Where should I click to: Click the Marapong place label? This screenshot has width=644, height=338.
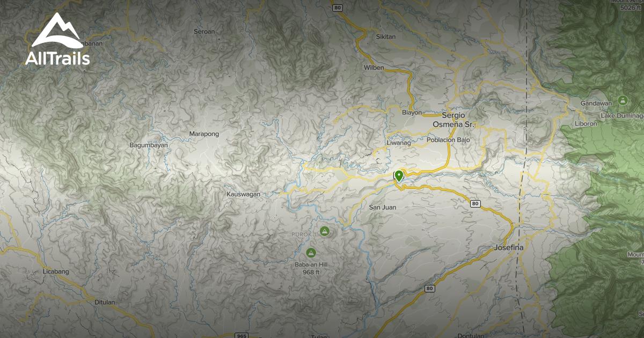(204, 134)
